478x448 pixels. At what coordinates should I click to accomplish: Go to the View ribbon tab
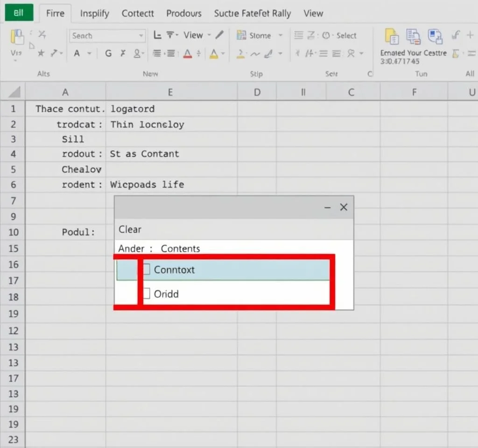313,14
